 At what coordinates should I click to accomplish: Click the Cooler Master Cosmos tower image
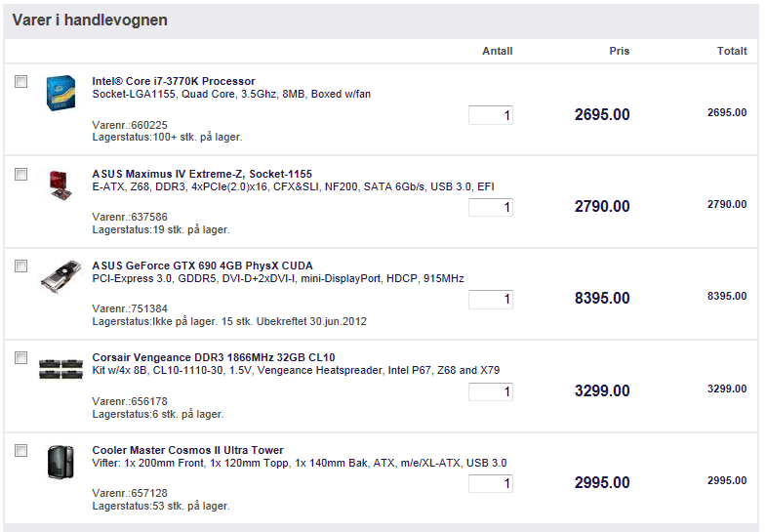[60, 461]
